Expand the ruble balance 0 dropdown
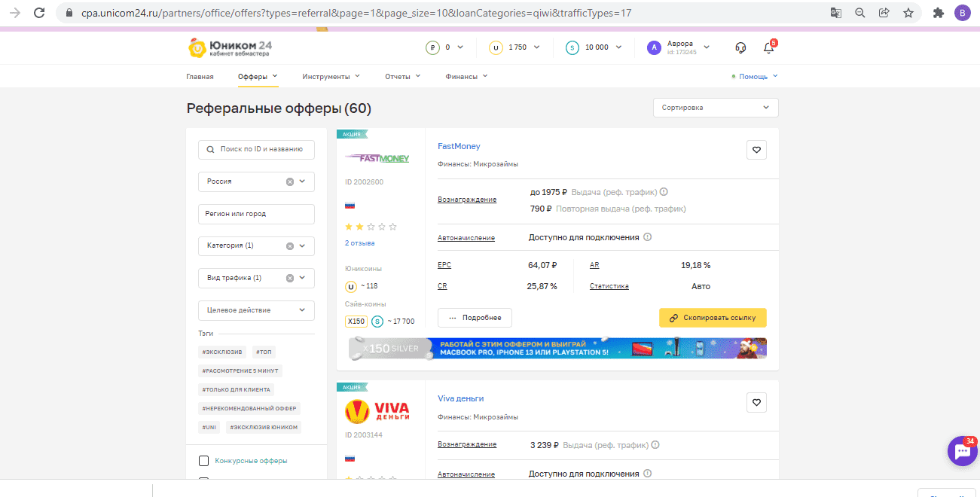 coord(460,47)
